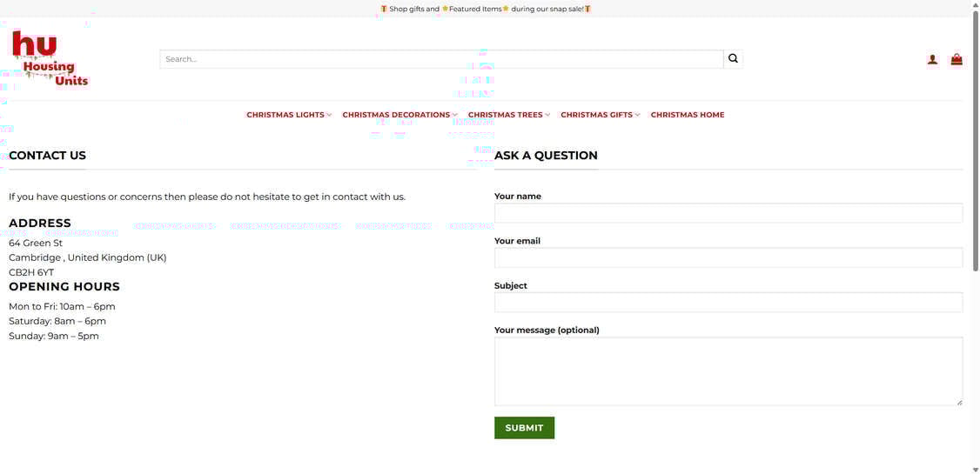Click 'Saturday: 8am – 6pm' hours
Viewport: 980px width, 474px height.
(x=57, y=321)
